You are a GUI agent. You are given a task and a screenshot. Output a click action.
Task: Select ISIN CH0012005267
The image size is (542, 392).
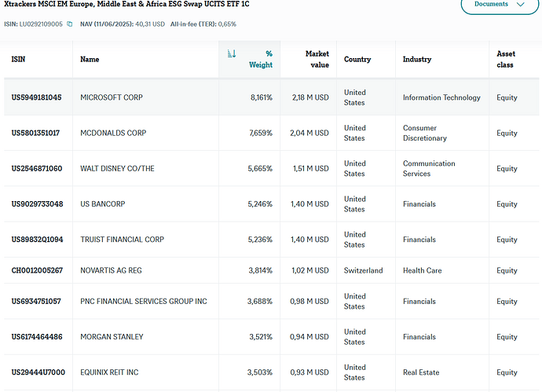37,271
